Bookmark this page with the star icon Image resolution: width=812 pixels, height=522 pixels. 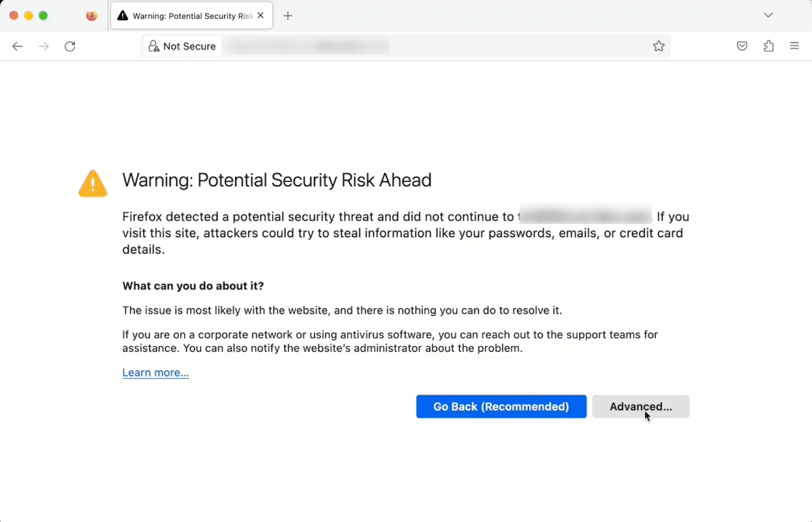(659, 46)
